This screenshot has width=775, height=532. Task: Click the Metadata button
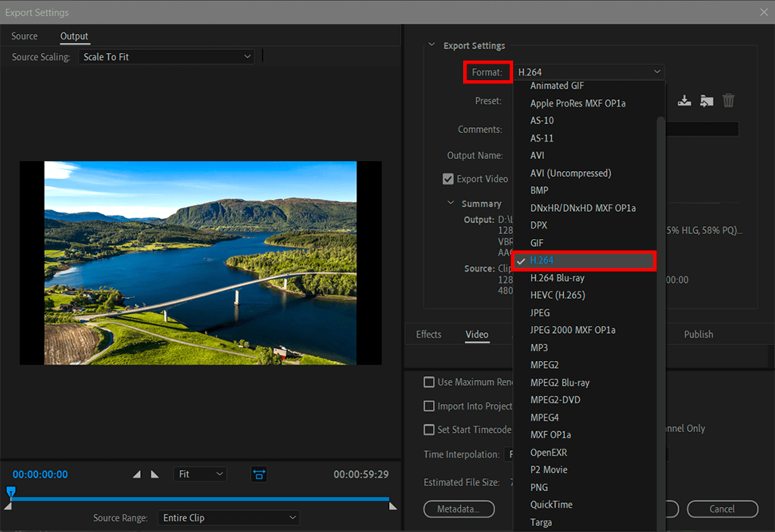pos(459,509)
